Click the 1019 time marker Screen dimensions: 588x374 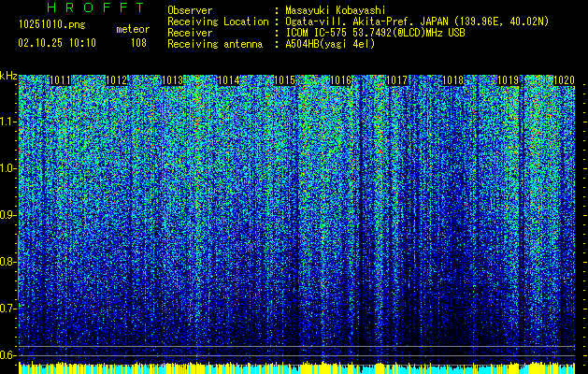[509, 80]
